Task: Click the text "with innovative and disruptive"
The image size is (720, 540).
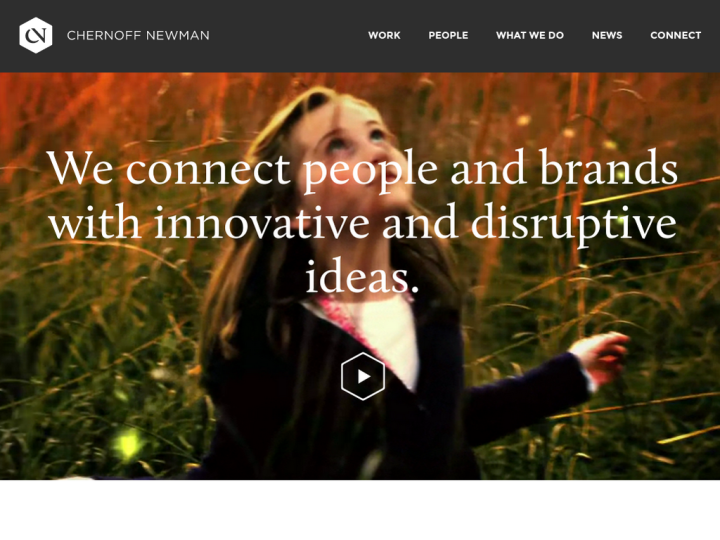Action: point(362,223)
